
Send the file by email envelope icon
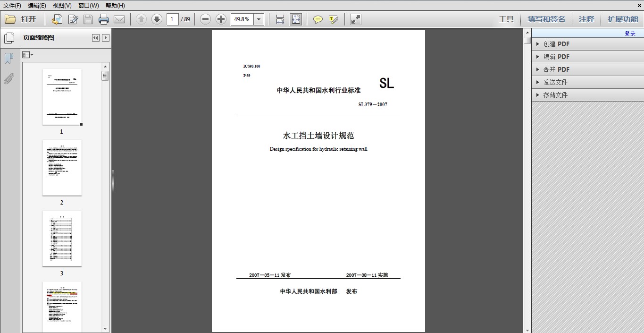[119, 19]
